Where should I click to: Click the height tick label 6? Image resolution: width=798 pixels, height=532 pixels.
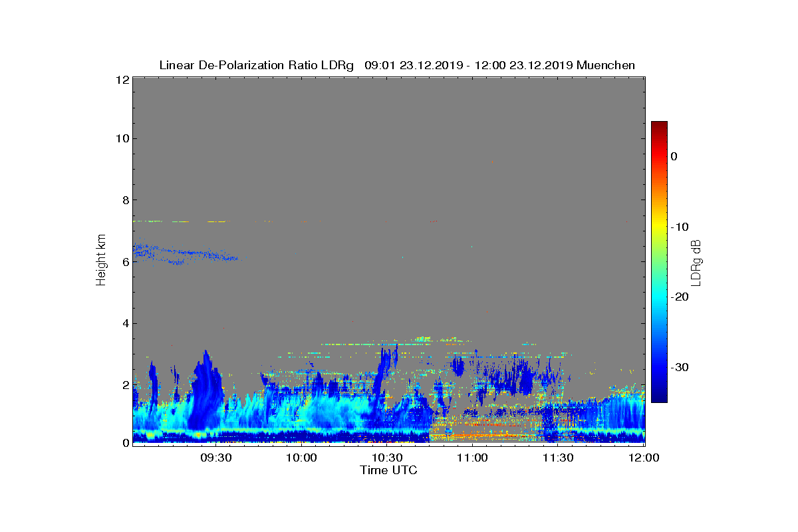[124, 261]
